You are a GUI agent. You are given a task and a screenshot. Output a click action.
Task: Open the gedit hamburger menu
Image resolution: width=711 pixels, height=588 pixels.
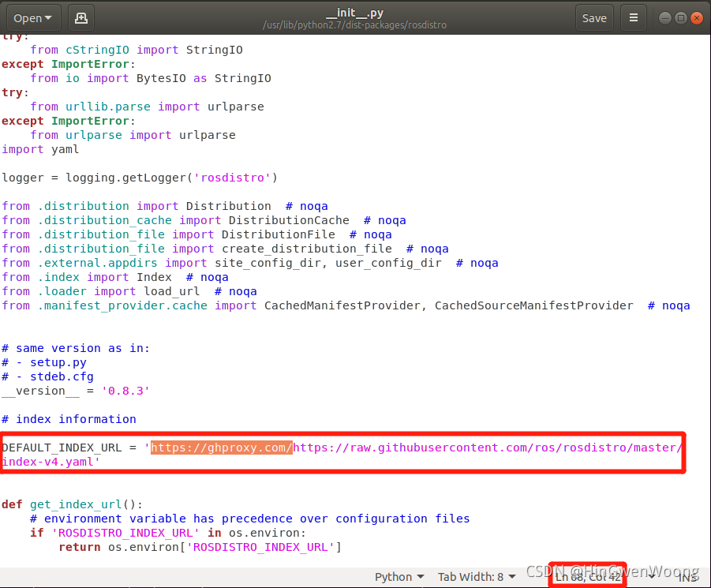(x=634, y=18)
